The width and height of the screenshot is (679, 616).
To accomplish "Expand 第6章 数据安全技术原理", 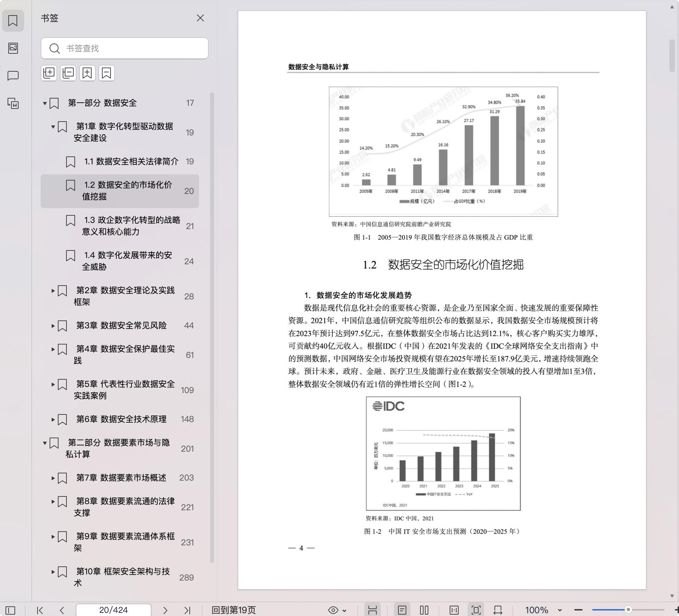I will pyautogui.click(x=53, y=420).
